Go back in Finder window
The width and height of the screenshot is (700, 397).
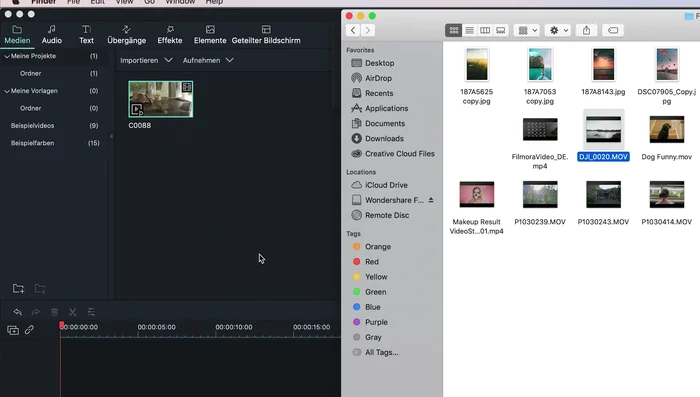tap(353, 30)
